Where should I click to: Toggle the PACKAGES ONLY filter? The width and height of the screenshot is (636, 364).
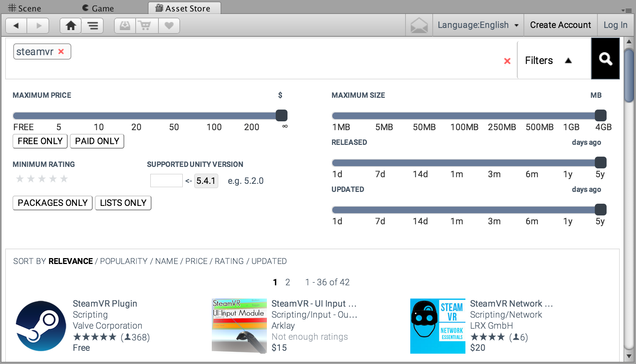(x=53, y=203)
